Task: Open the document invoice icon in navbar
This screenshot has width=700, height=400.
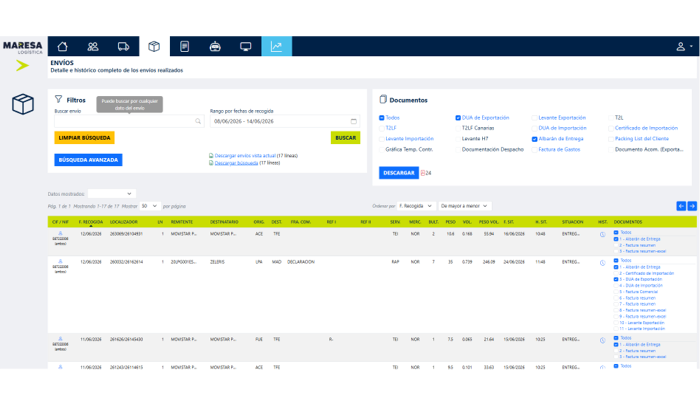Action: [184, 46]
